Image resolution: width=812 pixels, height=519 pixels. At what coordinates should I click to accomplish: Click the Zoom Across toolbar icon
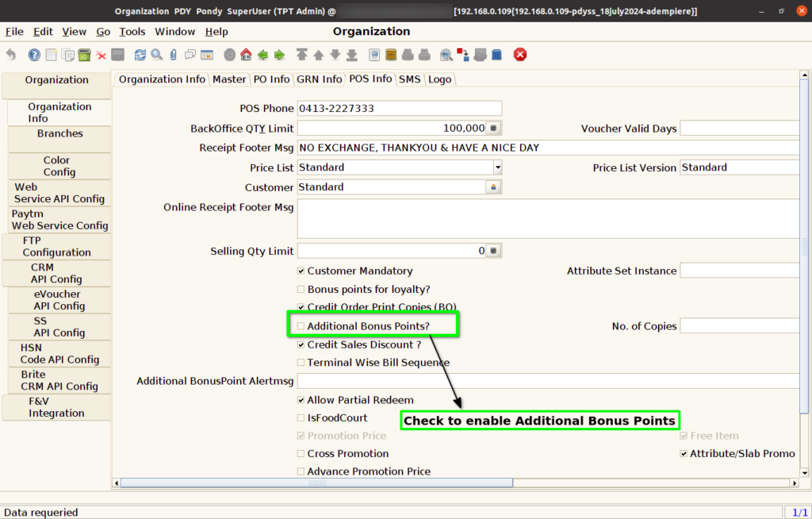(x=446, y=55)
